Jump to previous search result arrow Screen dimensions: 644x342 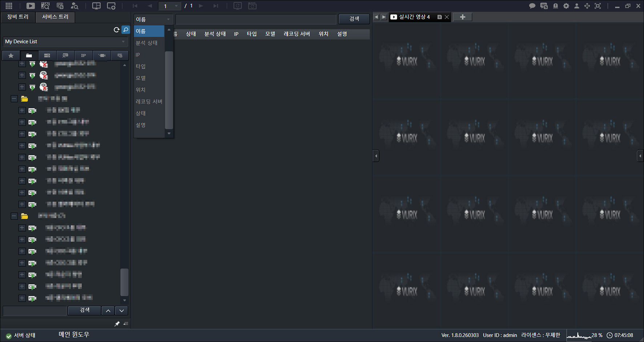click(108, 311)
